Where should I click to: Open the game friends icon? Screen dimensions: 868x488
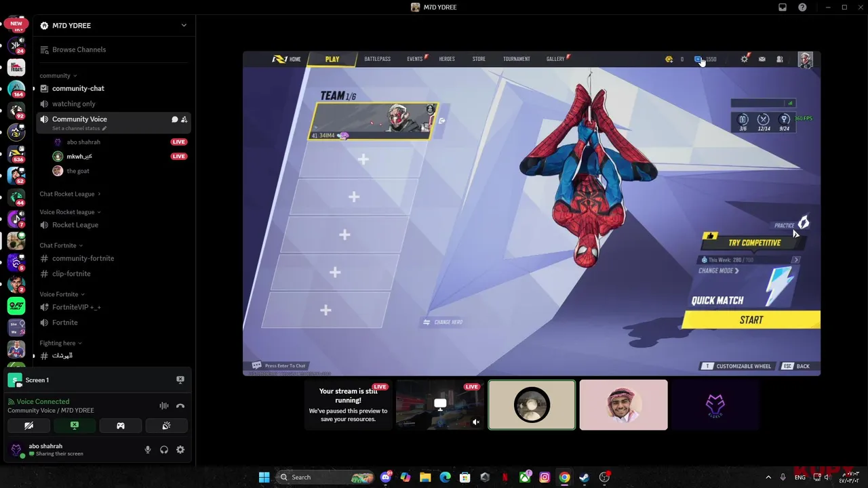(780, 59)
